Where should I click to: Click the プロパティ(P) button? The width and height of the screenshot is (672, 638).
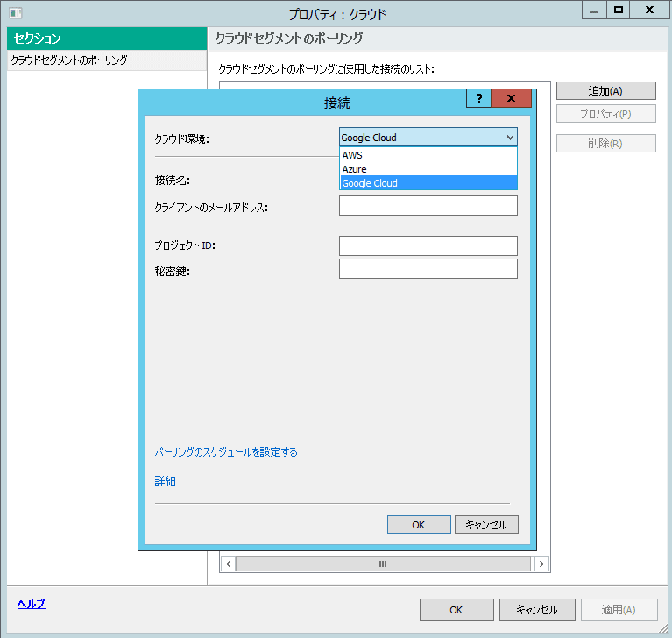click(x=605, y=114)
